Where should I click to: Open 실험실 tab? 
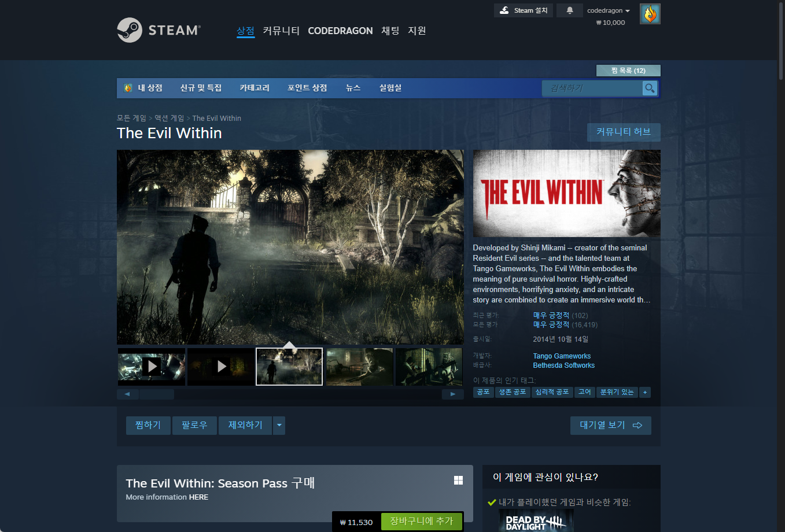[x=390, y=88]
